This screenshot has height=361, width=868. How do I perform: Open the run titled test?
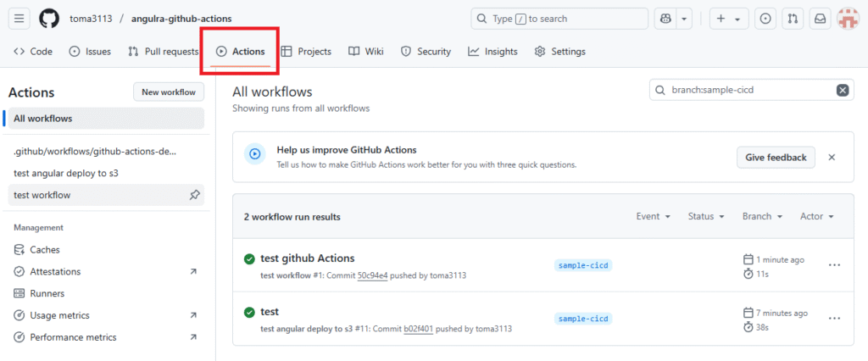[270, 311]
